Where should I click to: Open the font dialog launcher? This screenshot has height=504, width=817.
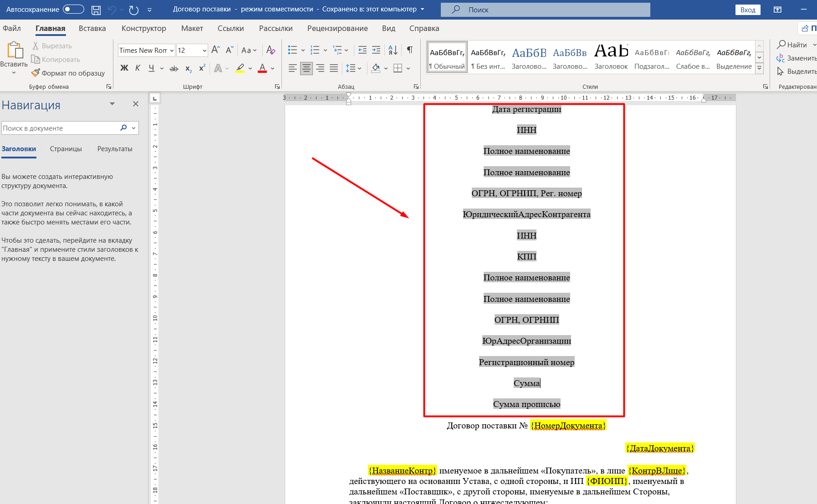pyautogui.click(x=277, y=87)
